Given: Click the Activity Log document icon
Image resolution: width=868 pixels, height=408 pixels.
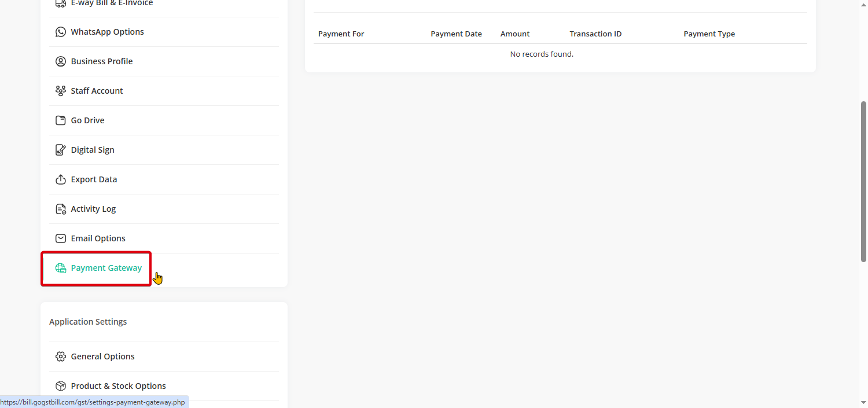Looking at the screenshot, I should (60, 209).
